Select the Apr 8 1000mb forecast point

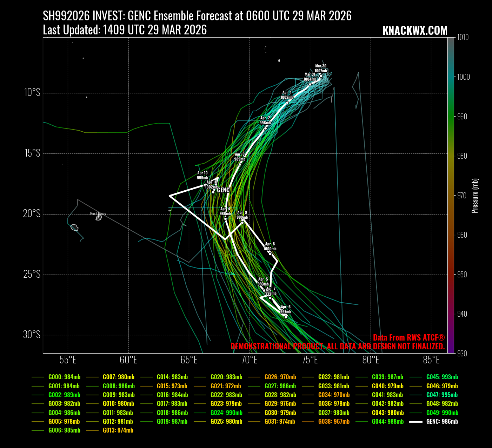coord(270,254)
